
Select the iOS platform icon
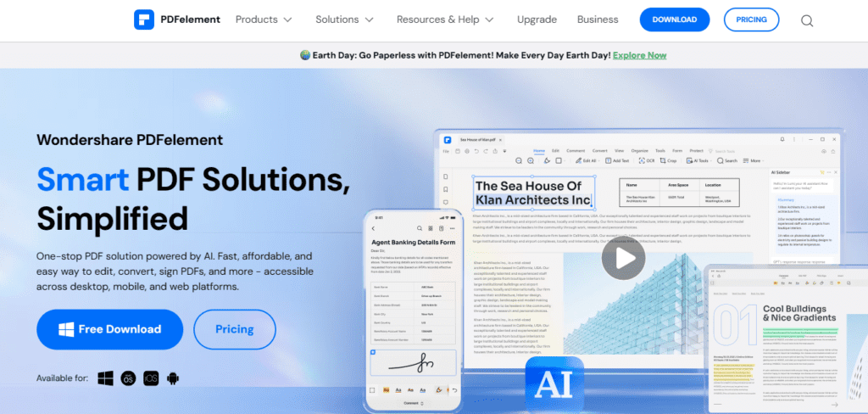pyautogui.click(x=150, y=378)
